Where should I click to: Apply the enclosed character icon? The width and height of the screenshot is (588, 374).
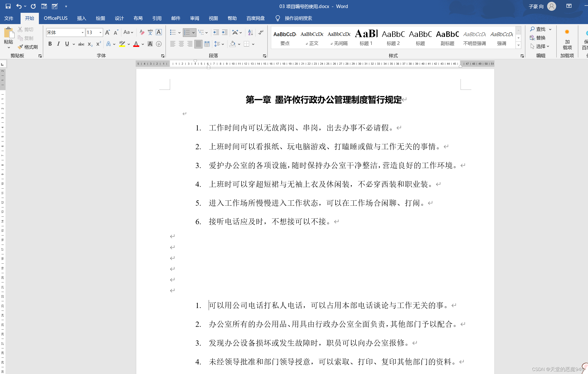159,44
